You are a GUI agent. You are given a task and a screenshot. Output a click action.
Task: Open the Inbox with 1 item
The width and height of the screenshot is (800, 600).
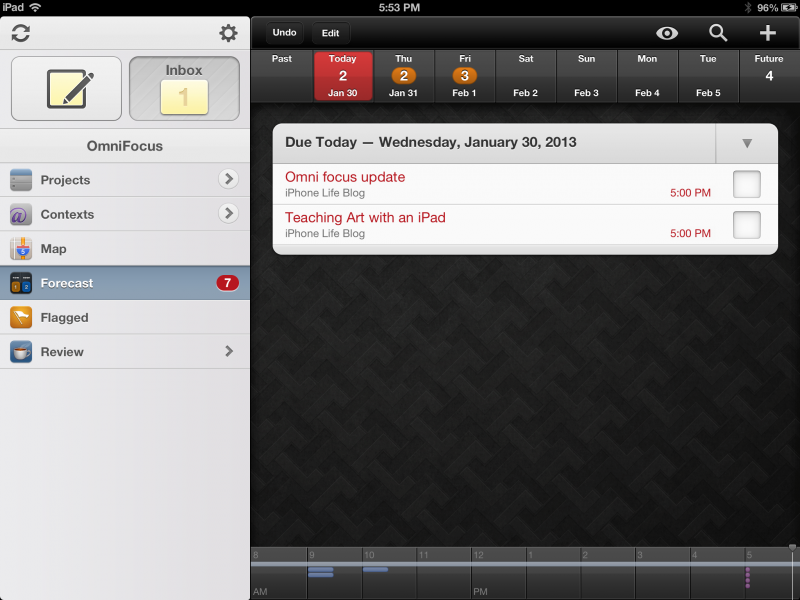click(x=184, y=88)
